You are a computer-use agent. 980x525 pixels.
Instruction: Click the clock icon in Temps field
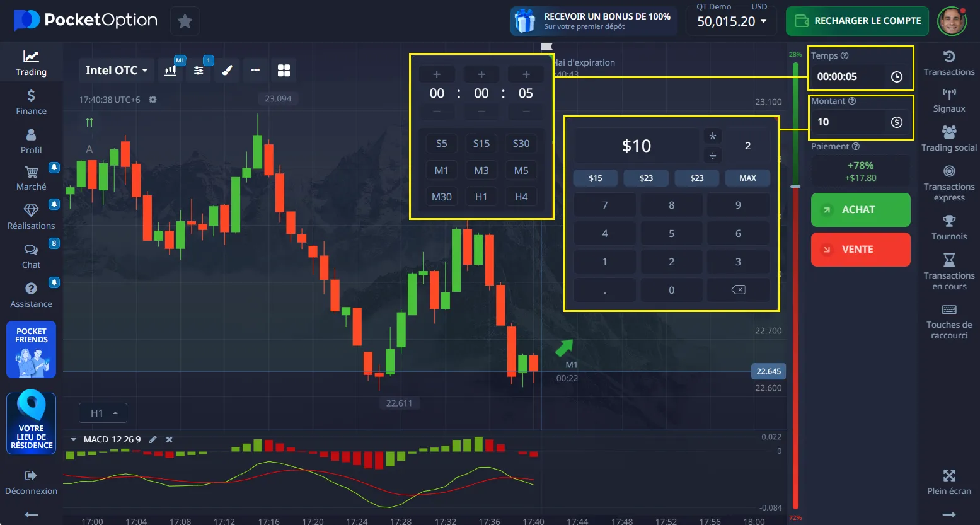coord(896,77)
